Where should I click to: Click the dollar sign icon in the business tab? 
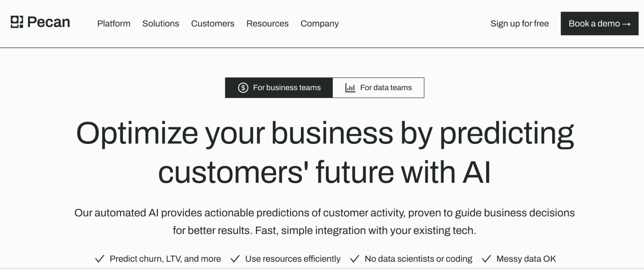click(x=243, y=88)
